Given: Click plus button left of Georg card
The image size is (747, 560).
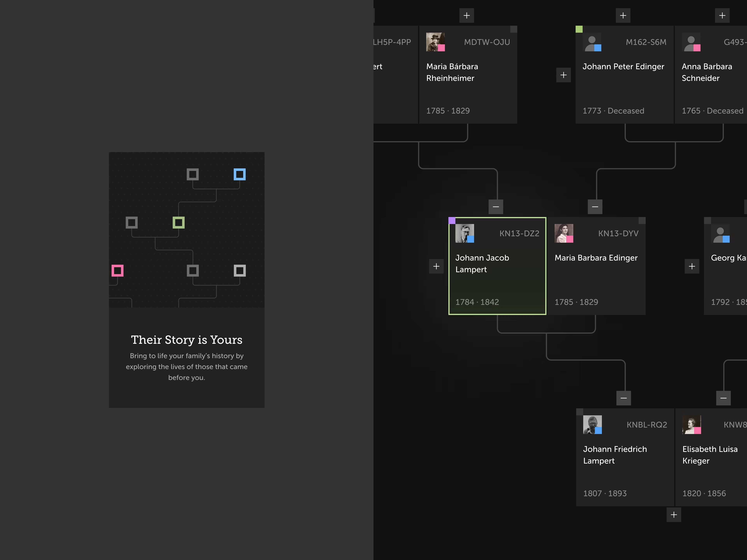Looking at the screenshot, I should tap(692, 266).
